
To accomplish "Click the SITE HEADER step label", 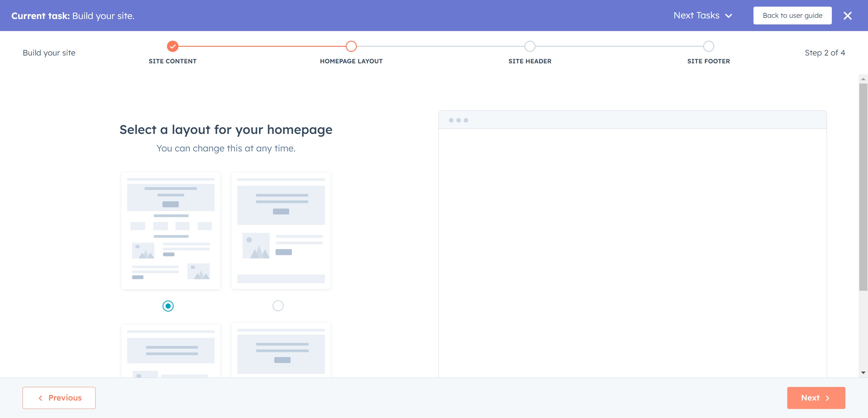I will (530, 61).
